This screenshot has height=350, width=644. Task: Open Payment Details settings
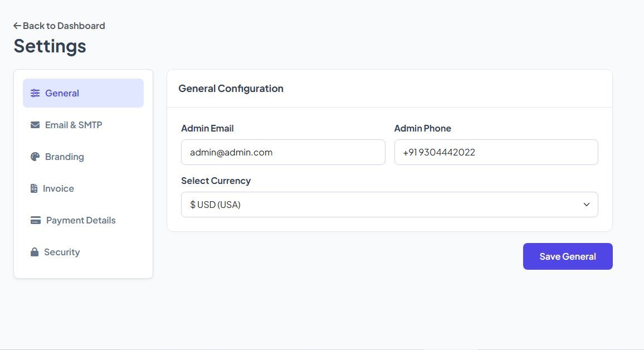[x=81, y=220]
